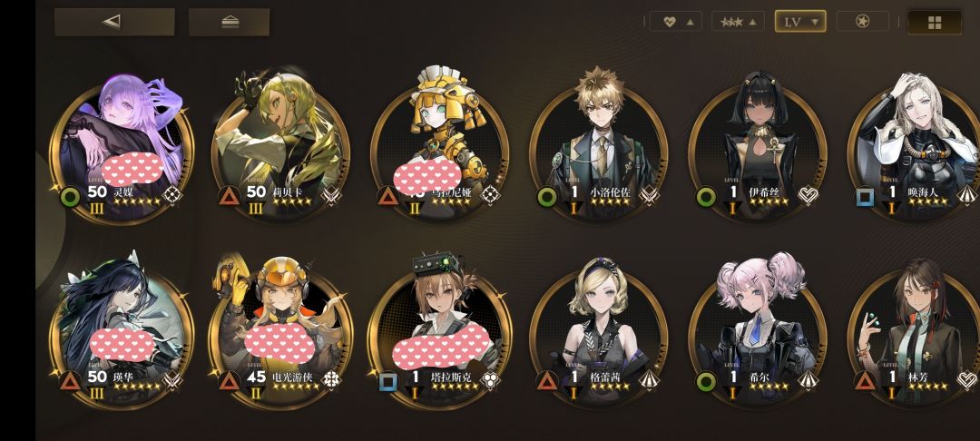Open the home base button
The height and width of the screenshot is (441, 980).
[x=230, y=22]
